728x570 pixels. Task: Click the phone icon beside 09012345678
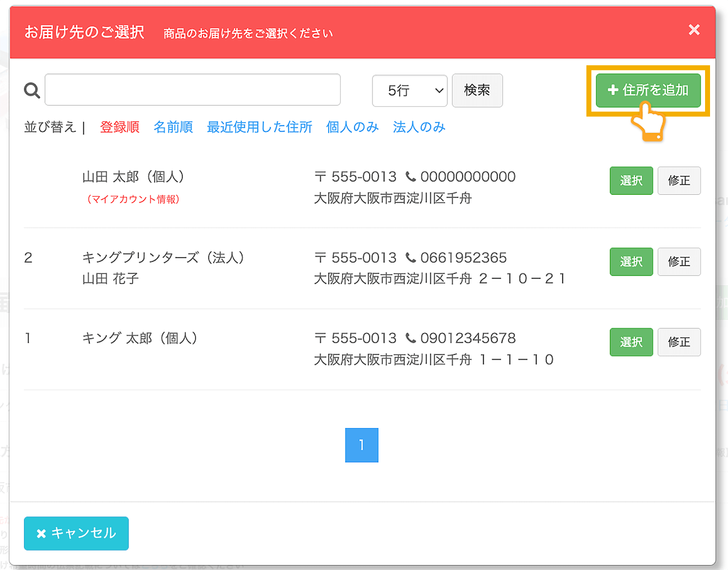pos(411,338)
